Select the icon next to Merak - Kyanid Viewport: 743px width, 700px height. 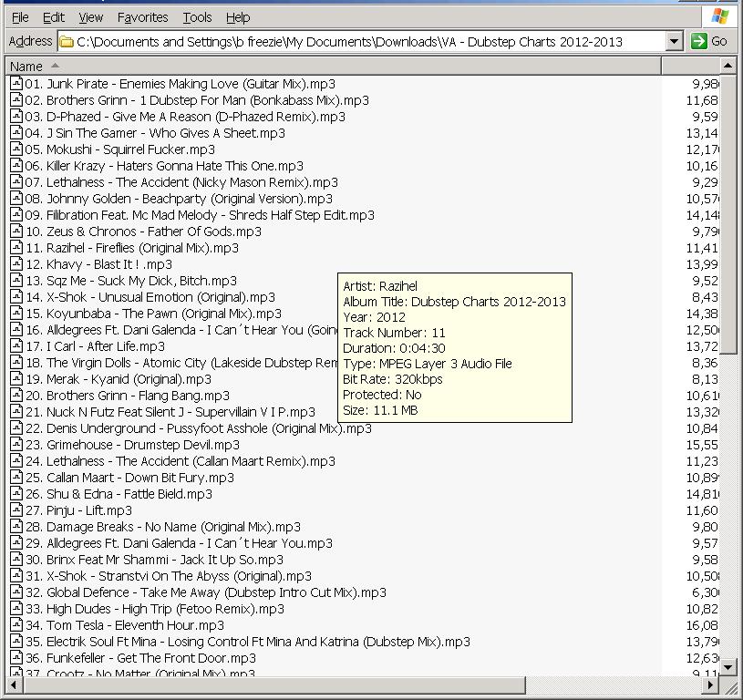click(16, 379)
